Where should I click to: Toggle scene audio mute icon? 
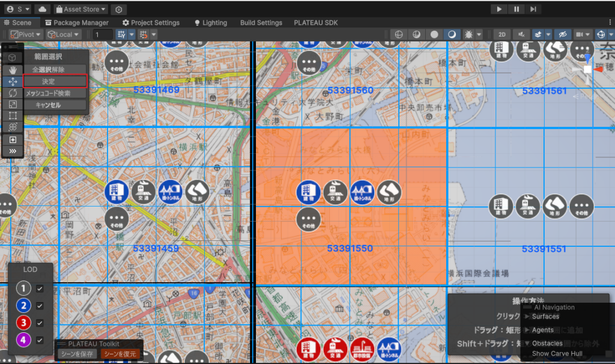coord(522,34)
